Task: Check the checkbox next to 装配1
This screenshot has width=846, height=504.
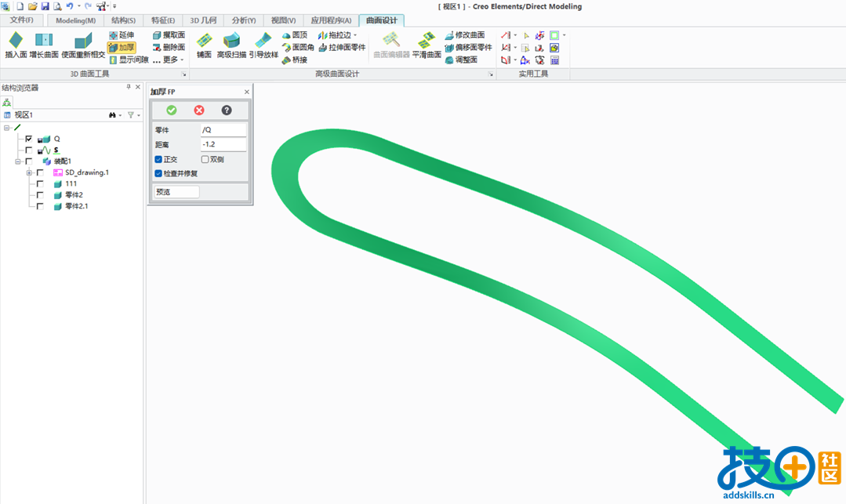Action: click(x=28, y=161)
